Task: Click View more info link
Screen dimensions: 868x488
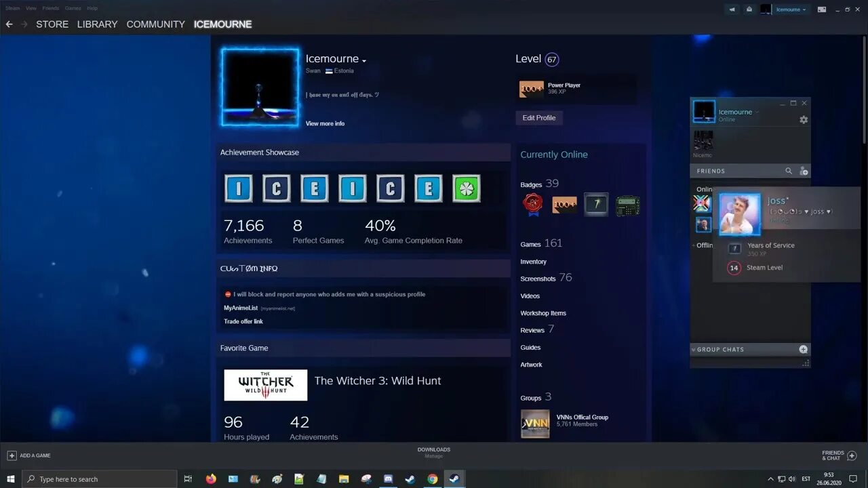Action: [325, 123]
